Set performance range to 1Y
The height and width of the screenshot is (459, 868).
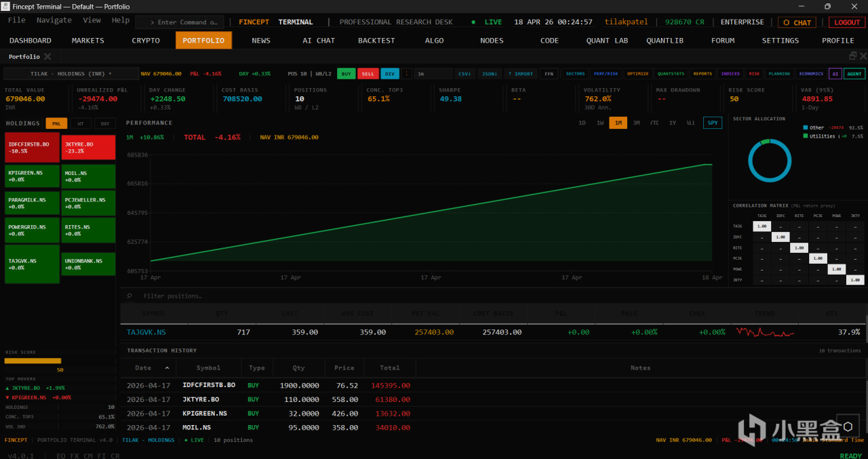[x=672, y=123]
